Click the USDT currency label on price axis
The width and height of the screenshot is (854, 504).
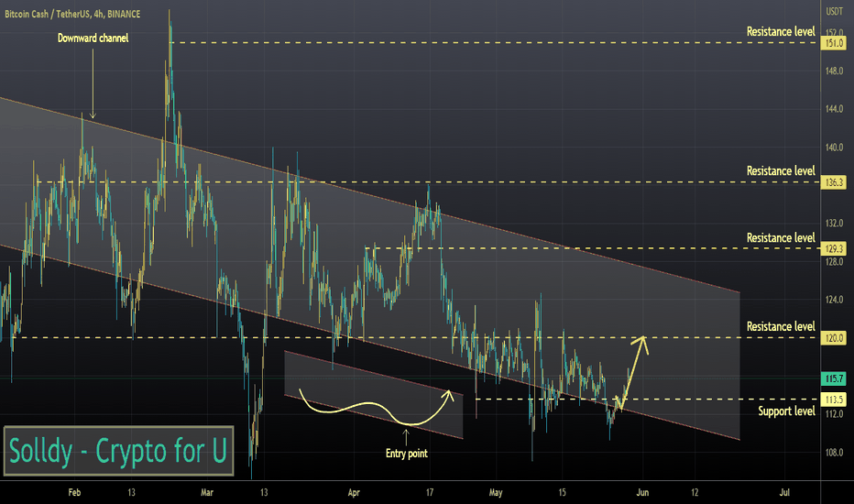coord(835,11)
